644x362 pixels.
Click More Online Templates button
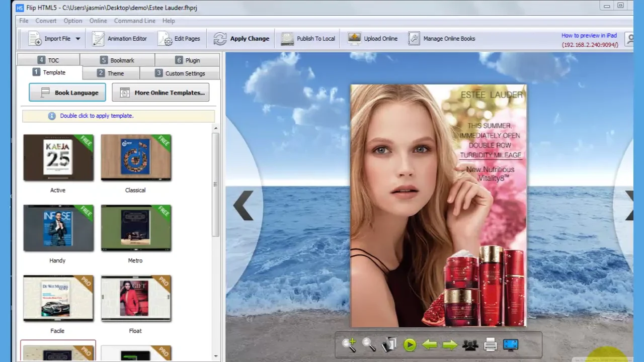pos(160,93)
